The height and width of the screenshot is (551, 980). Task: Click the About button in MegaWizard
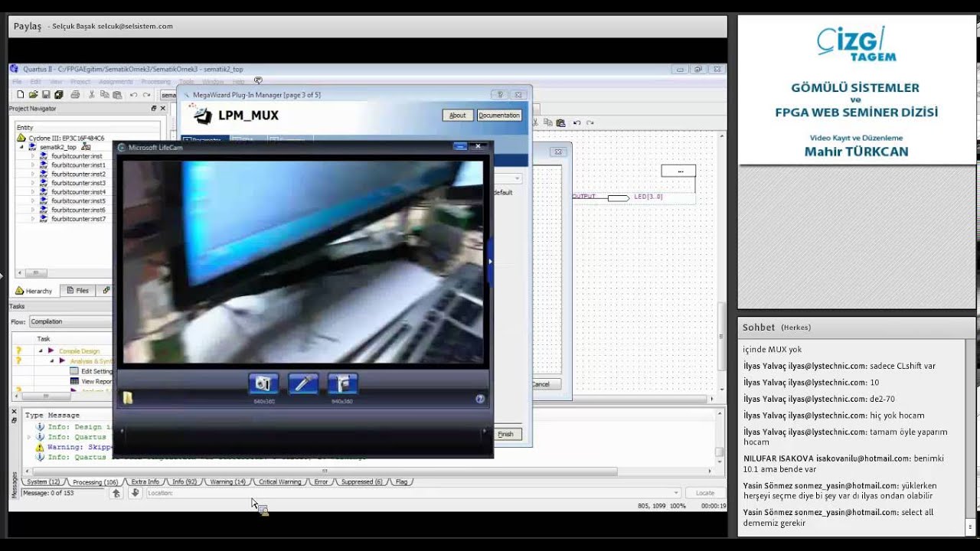click(x=457, y=116)
